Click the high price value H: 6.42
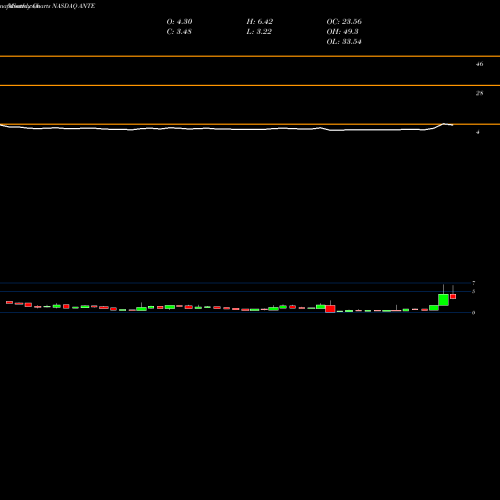Screen dimensions: 500x500 pos(260,22)
